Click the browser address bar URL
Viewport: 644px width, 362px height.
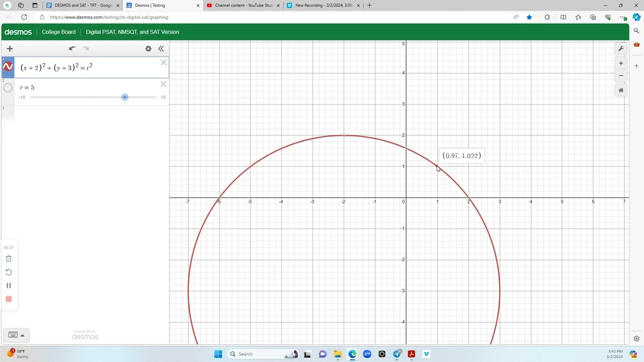(x=109, y=17)
